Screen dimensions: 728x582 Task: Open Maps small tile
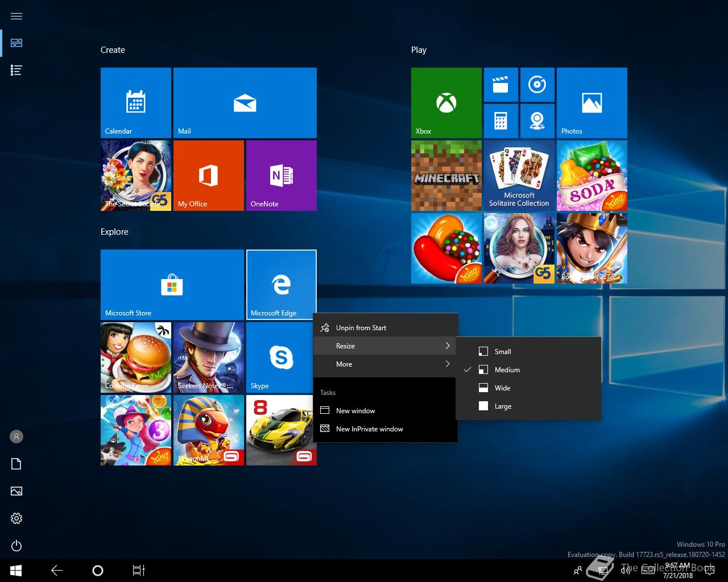click(537, 121)
